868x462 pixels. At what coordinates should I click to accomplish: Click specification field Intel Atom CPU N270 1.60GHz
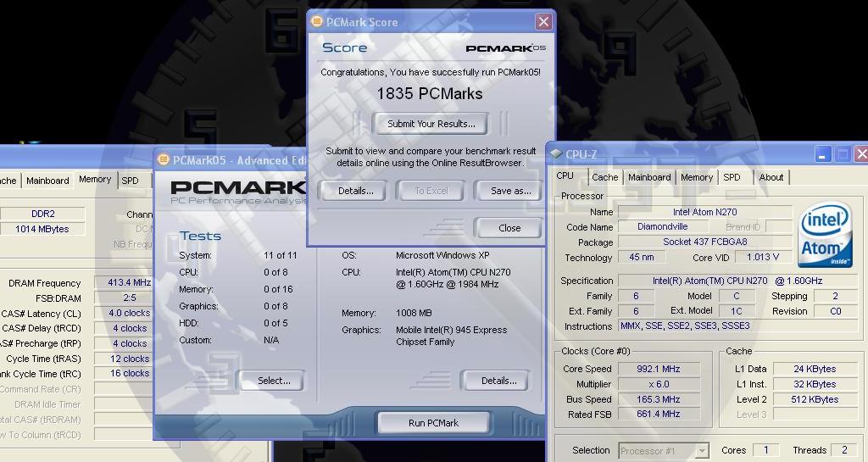737,281
